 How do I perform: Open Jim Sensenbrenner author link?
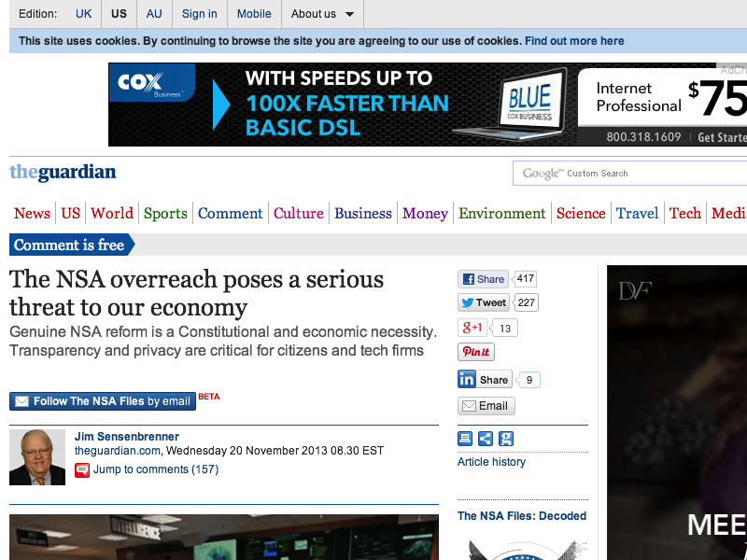pos(126,437)
